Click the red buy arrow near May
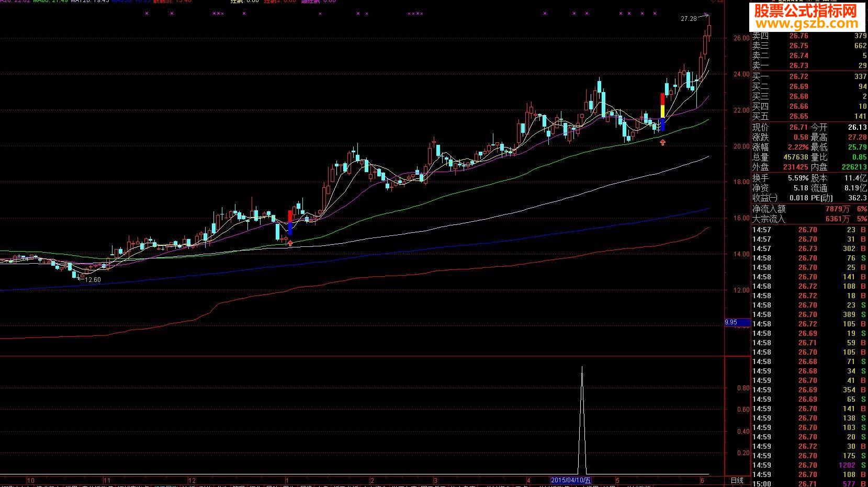Image resolution: width=868 pixels, height=487 pixels. click(663, 142)
